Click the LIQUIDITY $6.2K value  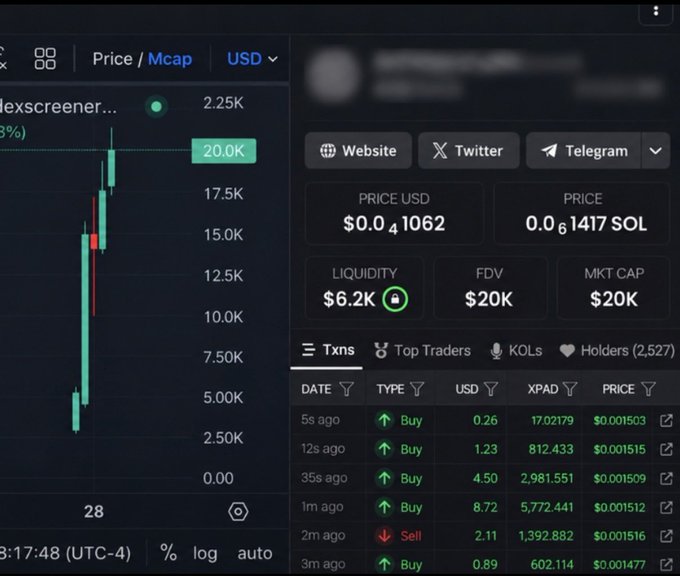tap(349, 299)
